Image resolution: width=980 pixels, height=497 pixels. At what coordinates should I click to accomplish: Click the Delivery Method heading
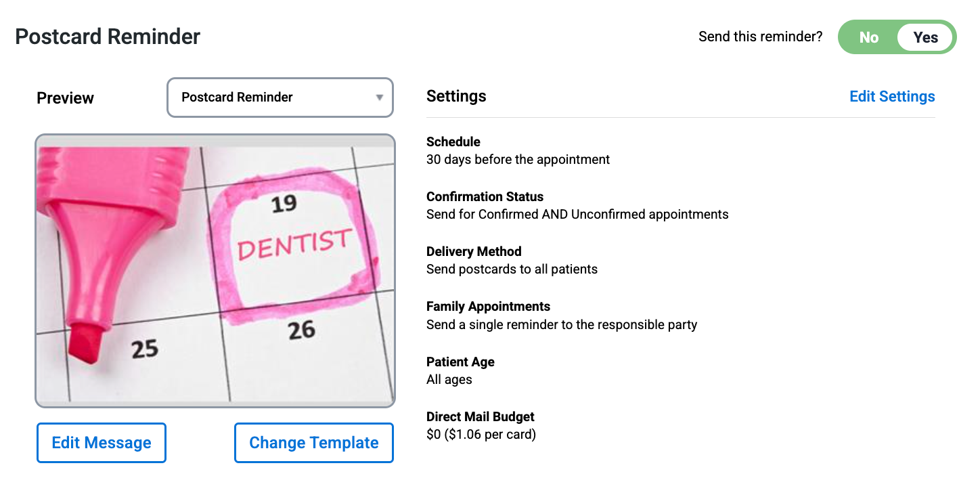[474, 252]
